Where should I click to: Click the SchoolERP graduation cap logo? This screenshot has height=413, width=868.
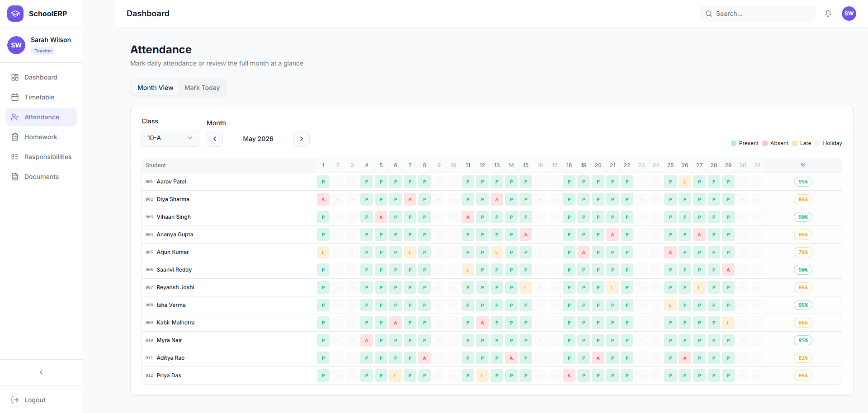pos(15,14)
